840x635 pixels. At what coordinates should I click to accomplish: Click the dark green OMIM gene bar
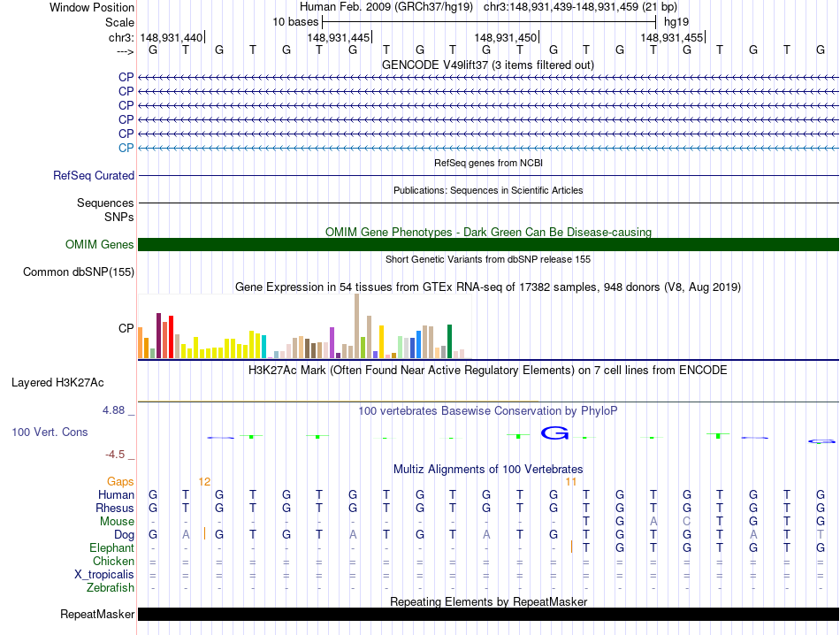click(488, 244)
